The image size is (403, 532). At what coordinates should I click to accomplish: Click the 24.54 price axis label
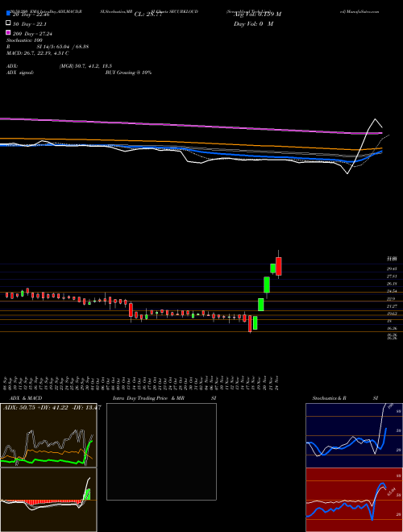coord(392,291)
